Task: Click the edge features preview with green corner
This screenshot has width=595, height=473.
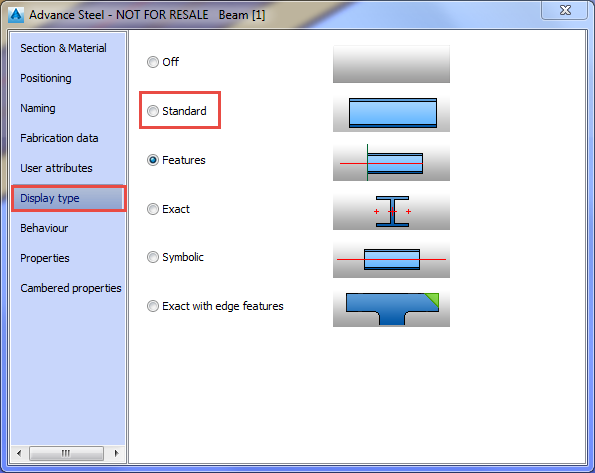Action: click(391, 308)
